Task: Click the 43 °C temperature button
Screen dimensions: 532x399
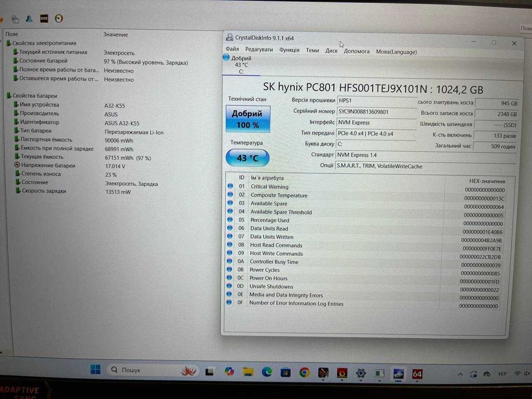Action: [x=247, y=158]
